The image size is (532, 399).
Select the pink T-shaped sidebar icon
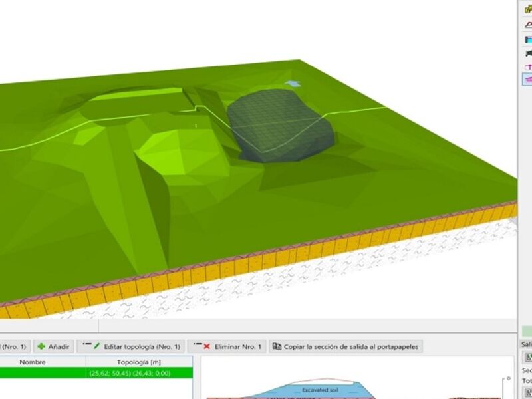pyautogui.click(x=528, y=66)
